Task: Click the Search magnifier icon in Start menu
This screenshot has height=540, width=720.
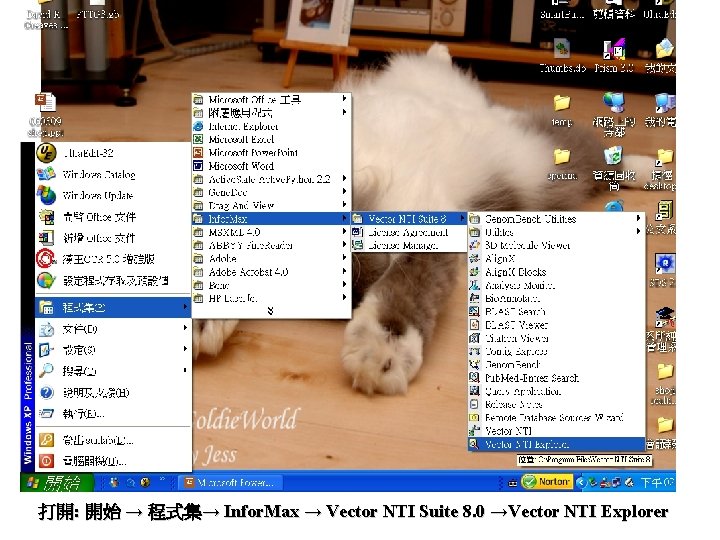Action: click(46, 371)
